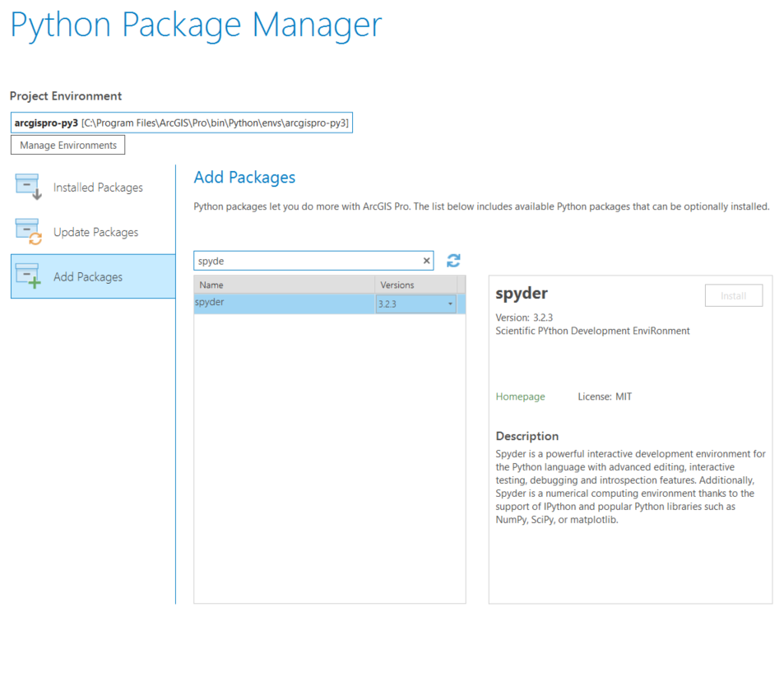
Task: Click the Installed Packages box icon
Action: pyautogui.click(x=29, y=187)
